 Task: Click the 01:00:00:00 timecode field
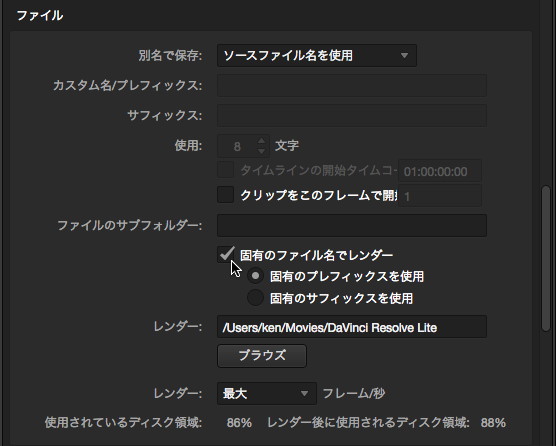(x=440, y=172)
